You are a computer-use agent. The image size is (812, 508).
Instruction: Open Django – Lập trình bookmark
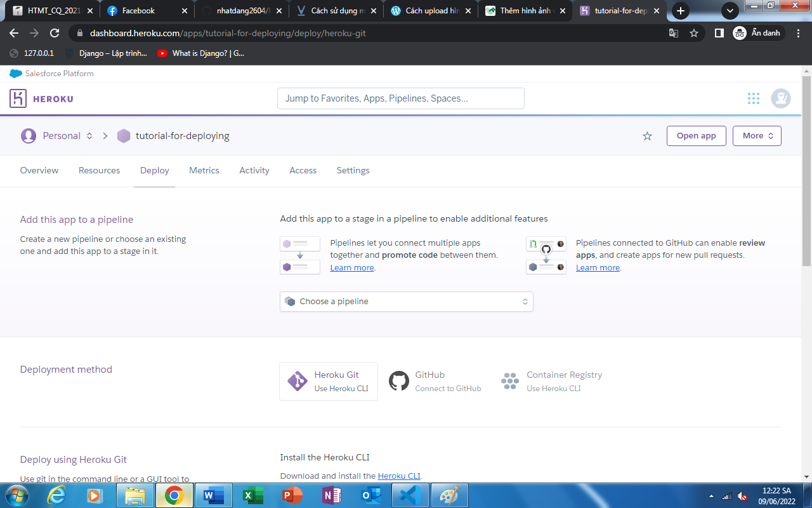click(x=106, y=53)
